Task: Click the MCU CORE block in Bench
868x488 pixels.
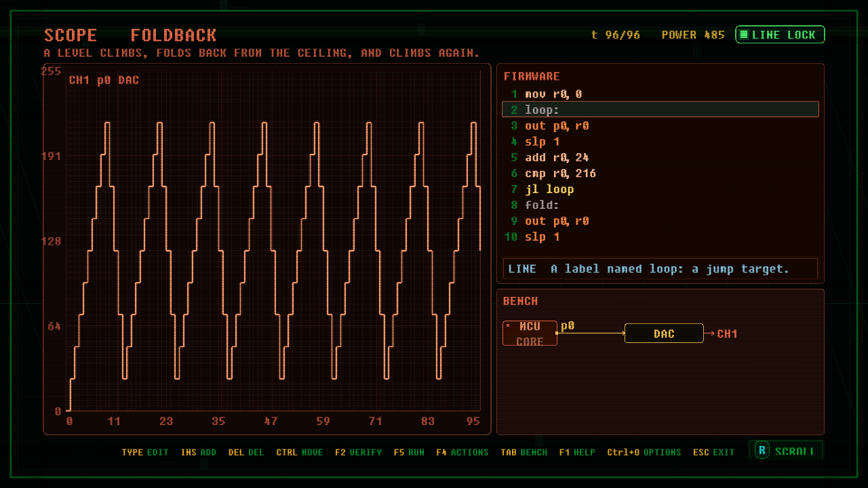Action: [x=530, y=333]
